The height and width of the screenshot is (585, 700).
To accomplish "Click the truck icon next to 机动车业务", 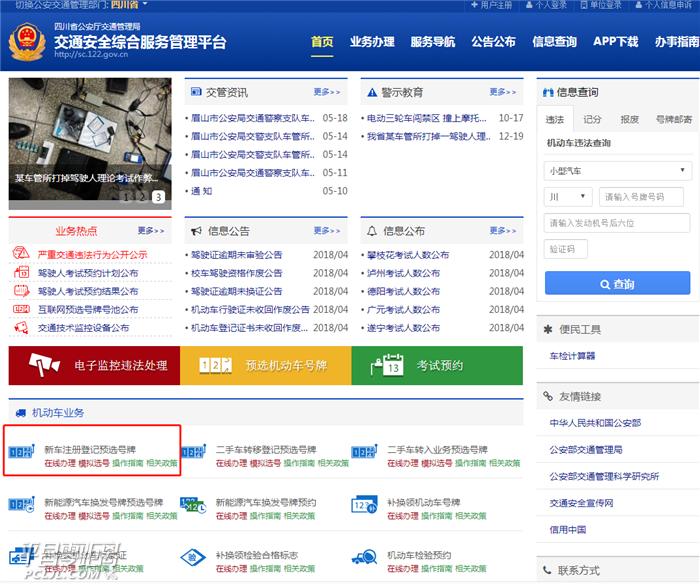I will coord(21,413).
